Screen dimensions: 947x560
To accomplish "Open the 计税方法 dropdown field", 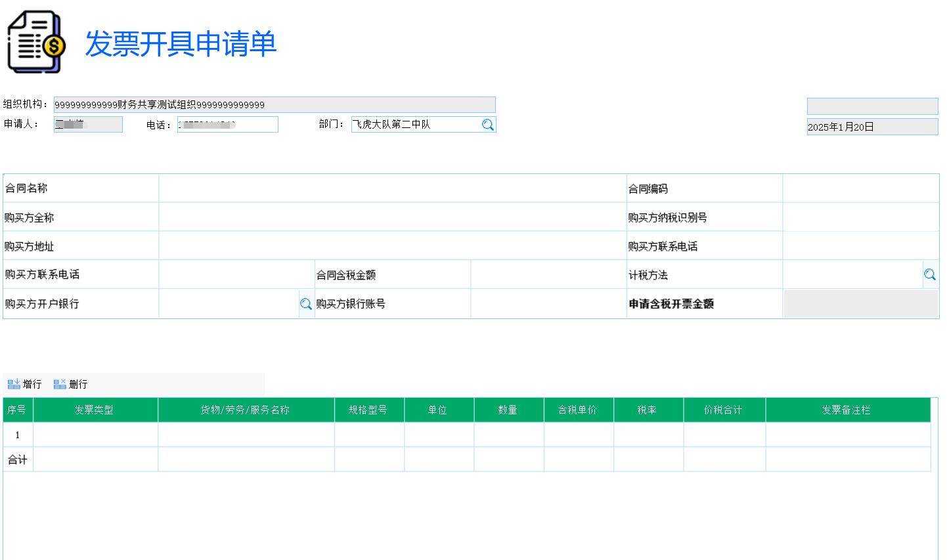I will click(x=854, y=274).
